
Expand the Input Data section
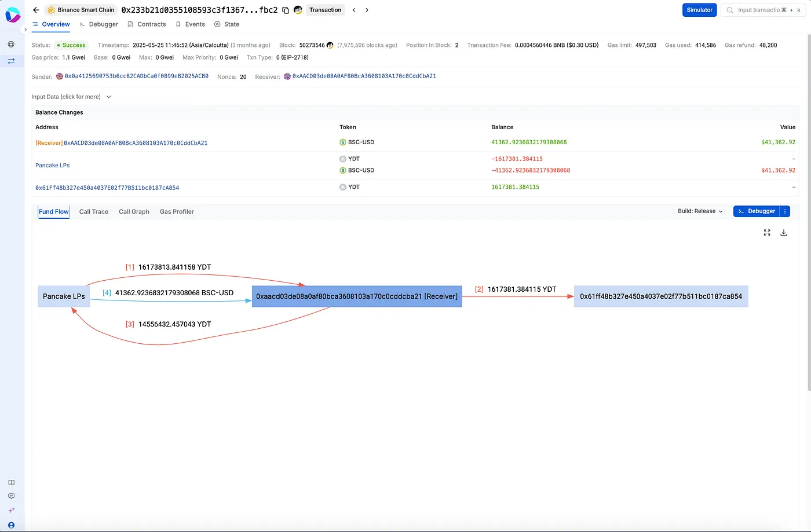[x=71, y=97]
